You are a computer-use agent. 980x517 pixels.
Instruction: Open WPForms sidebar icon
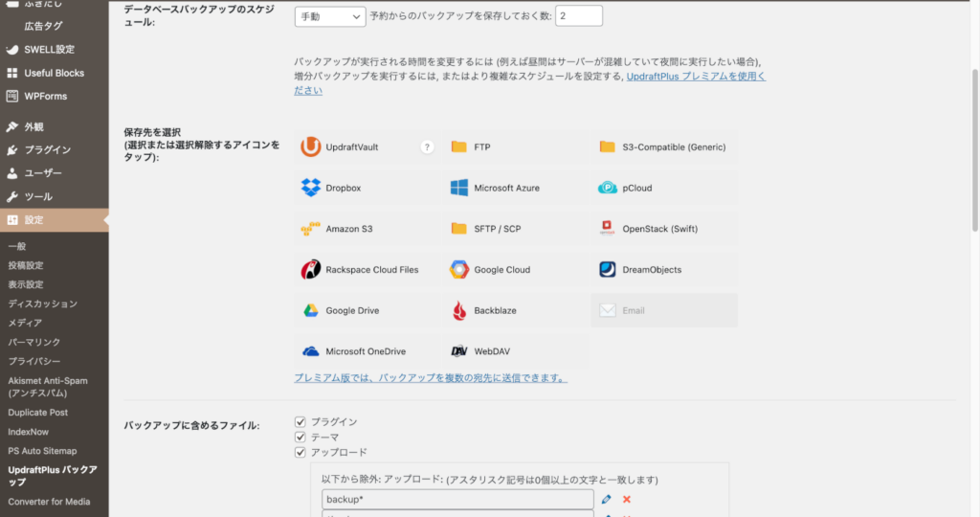click(x=11, y=97)
